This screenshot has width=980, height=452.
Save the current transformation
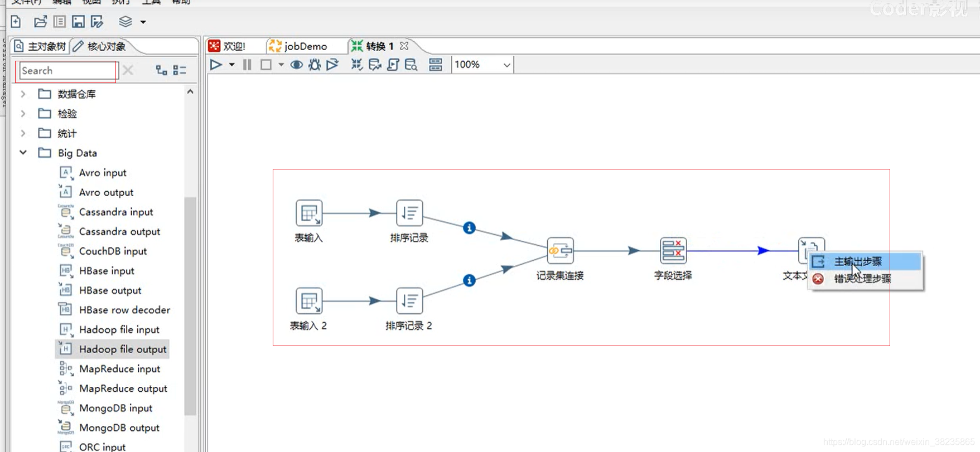point(78,22)
